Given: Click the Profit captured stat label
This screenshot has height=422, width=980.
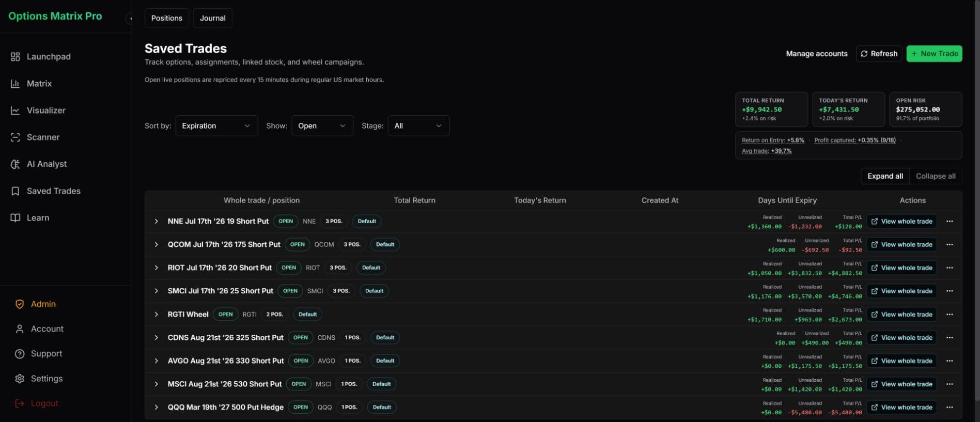Looking at the screenshot, I should pos(854,140).
